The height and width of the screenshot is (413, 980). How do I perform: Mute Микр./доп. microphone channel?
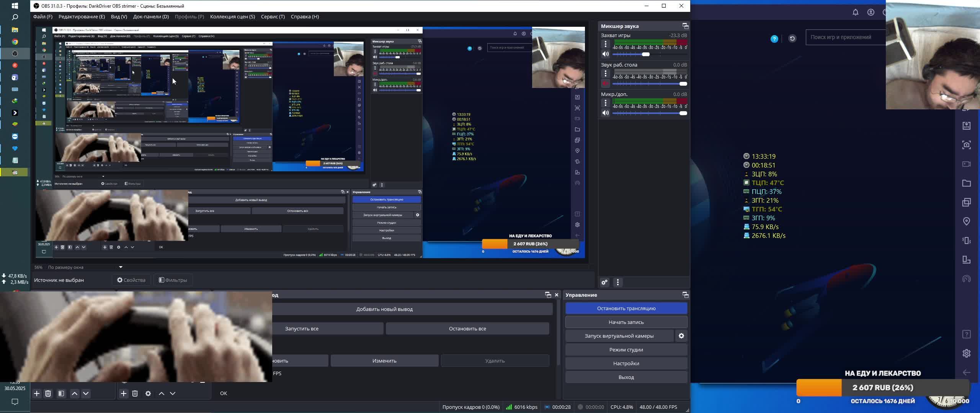(x=606, y=113)
